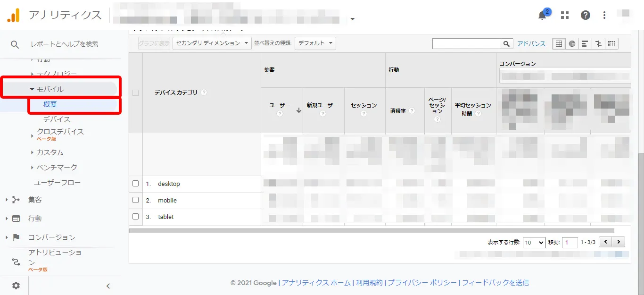Open the セカンダリ ディメンション dropdown
The height and width of the screenshot is (295, 644).
[x=212, y=43]
